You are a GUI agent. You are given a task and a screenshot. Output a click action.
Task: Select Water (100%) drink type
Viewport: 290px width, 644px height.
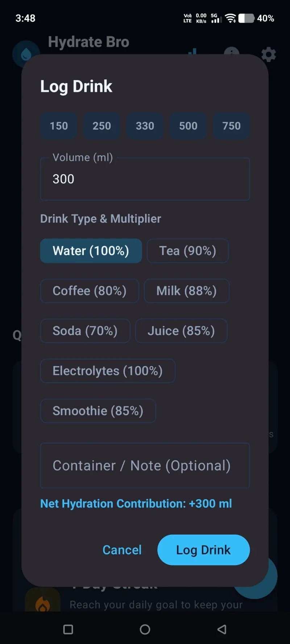point(91,251)
